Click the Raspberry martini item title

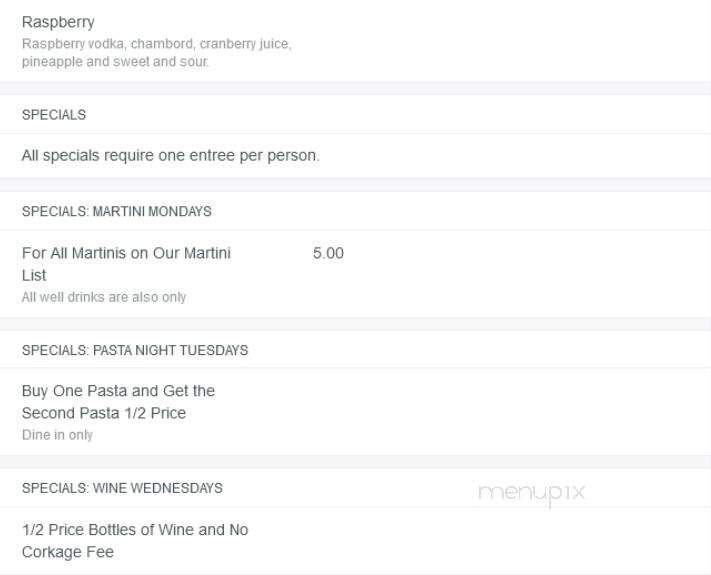pyautogui.click(x=58, y=22)
